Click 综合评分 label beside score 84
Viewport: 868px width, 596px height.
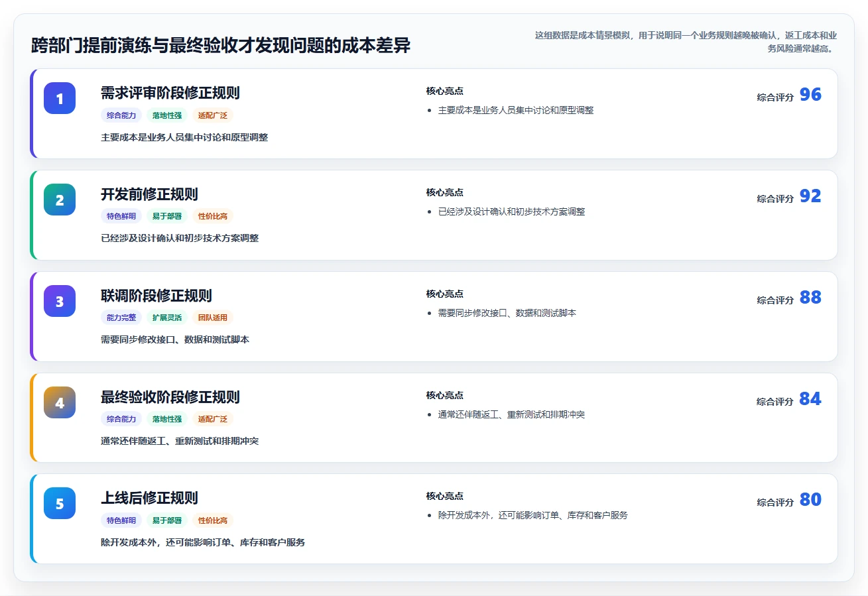pos(775,402)
